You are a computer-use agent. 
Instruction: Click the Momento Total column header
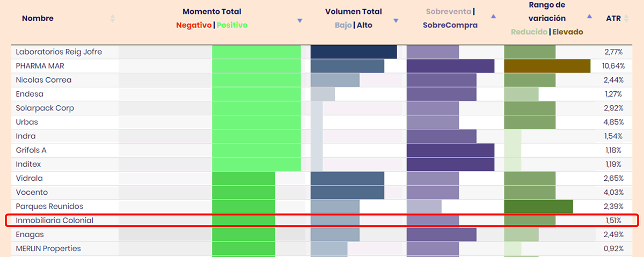click(211, 12)
